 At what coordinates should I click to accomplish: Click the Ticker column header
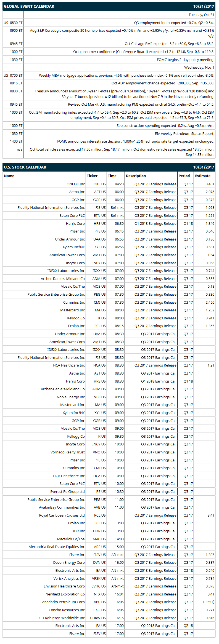tap(92, 176)
